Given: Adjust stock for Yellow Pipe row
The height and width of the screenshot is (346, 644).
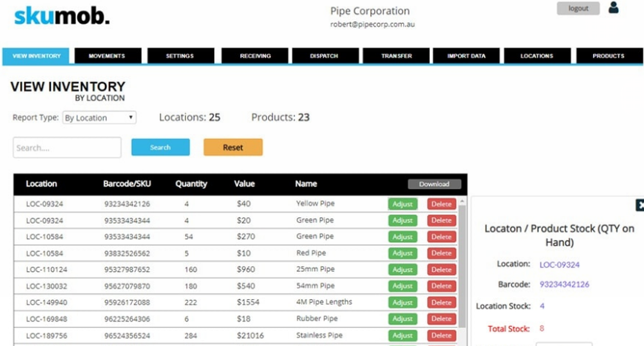Looking at the screenshot, I should [402, 204].
